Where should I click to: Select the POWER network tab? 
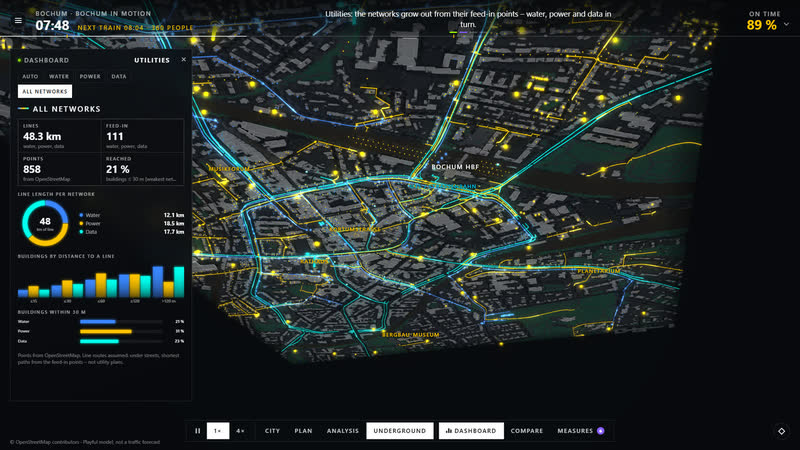(x=90, y=77)
